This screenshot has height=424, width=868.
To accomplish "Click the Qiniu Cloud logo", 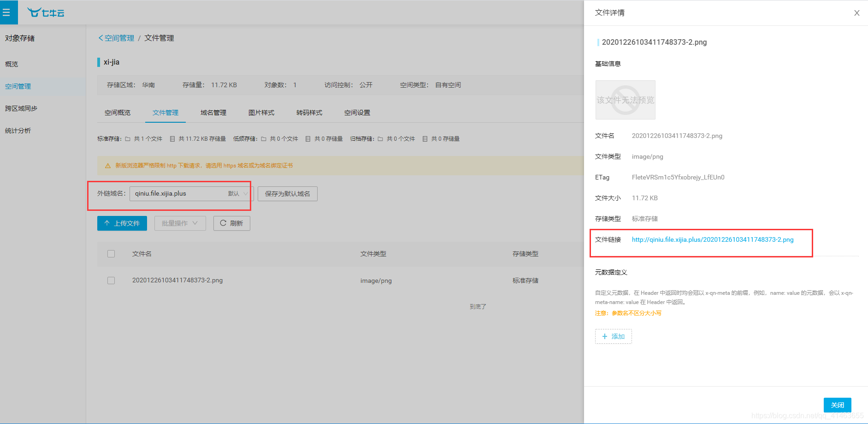I will point(46,12).
